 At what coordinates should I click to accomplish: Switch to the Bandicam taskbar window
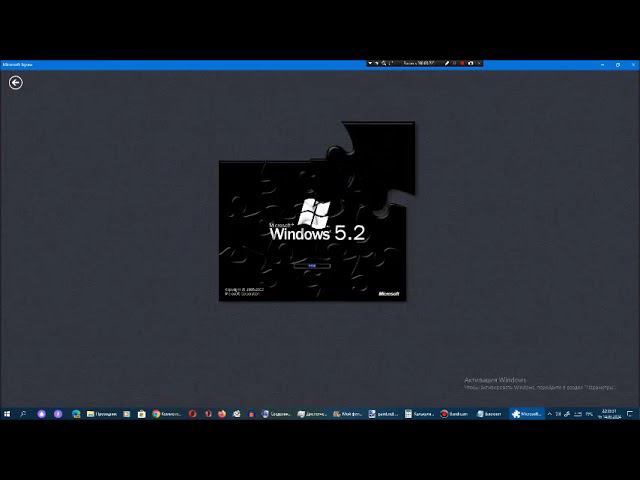pyautogui.click(x=454, y=414)
